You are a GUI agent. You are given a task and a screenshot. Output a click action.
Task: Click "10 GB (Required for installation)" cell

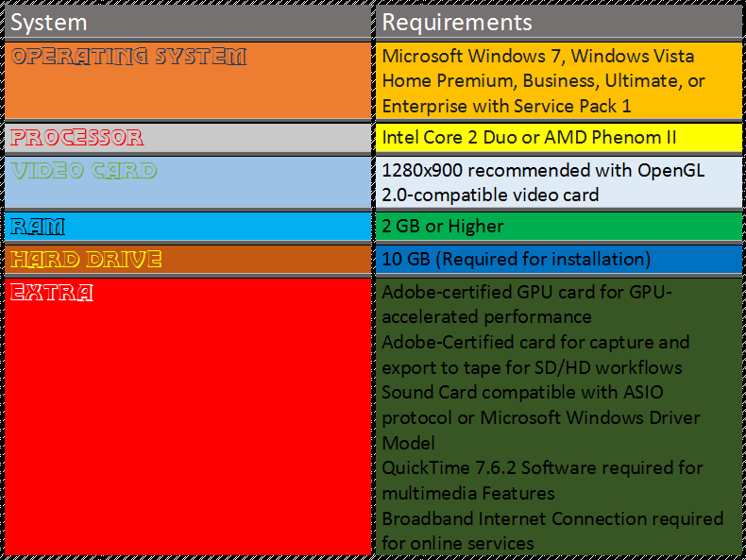pos(558,260)
